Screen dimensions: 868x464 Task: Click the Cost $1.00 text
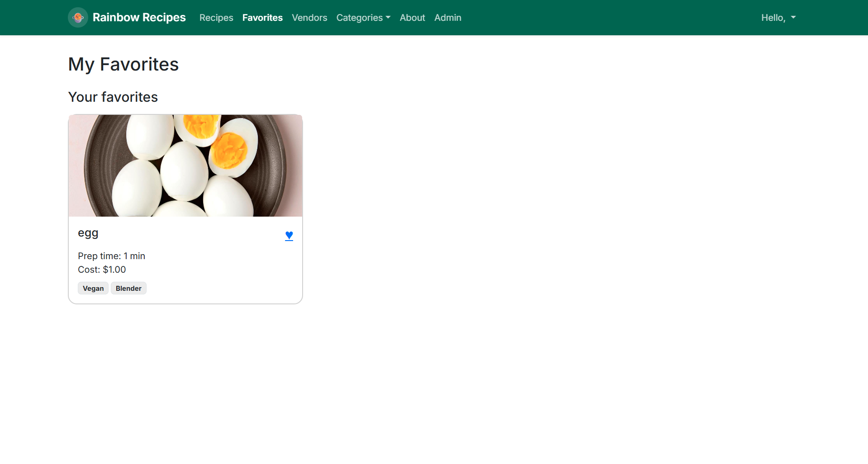click(102, 270)
